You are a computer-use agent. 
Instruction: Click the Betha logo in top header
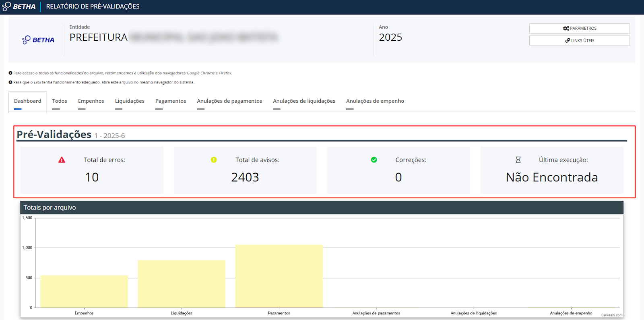tap(19, 6)
